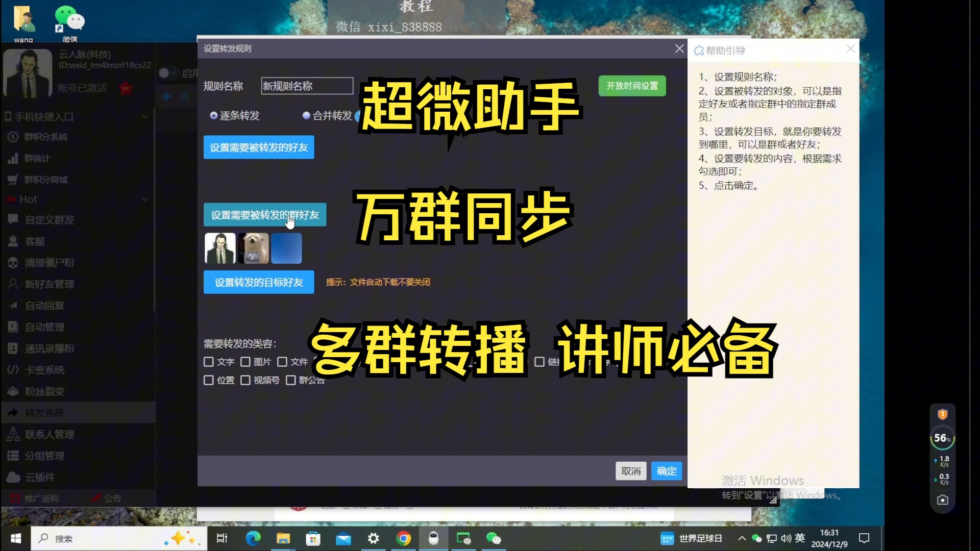This screenshot has height=551, width=980.
Task: Select the 逐条转发 radio option
Action: (214, 116)
